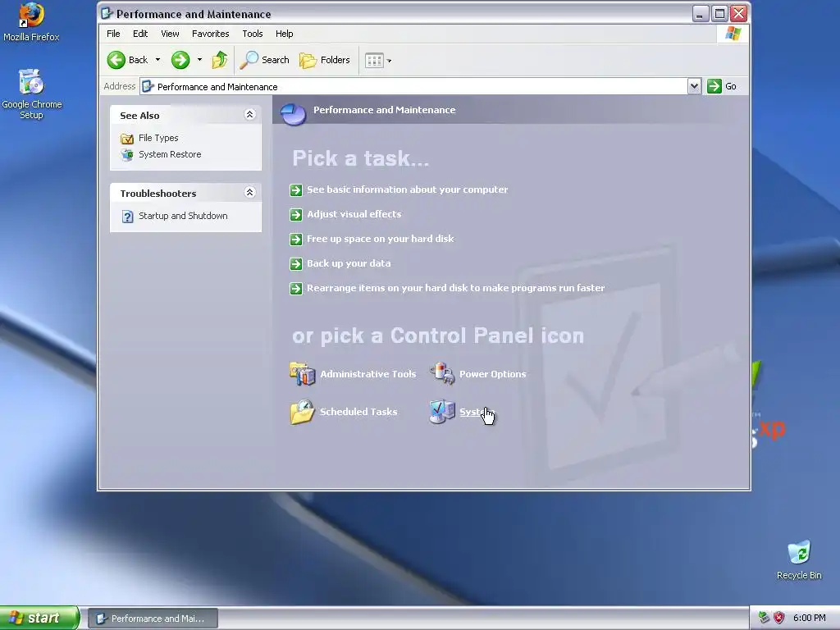Click the Windows flag logo in toolbar
The width and height of the screenshot is (840, 630).
(x=733, y=34)
